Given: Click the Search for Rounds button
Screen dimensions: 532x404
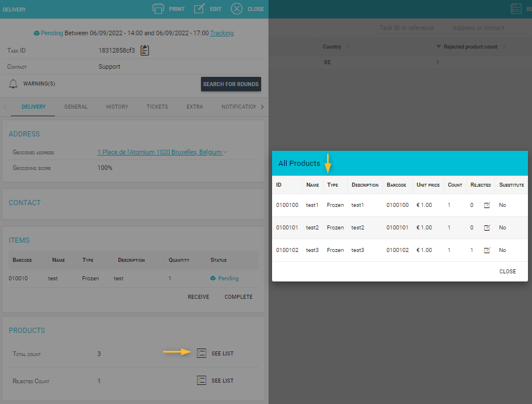Looking at the screenshot, I should 230,84.
